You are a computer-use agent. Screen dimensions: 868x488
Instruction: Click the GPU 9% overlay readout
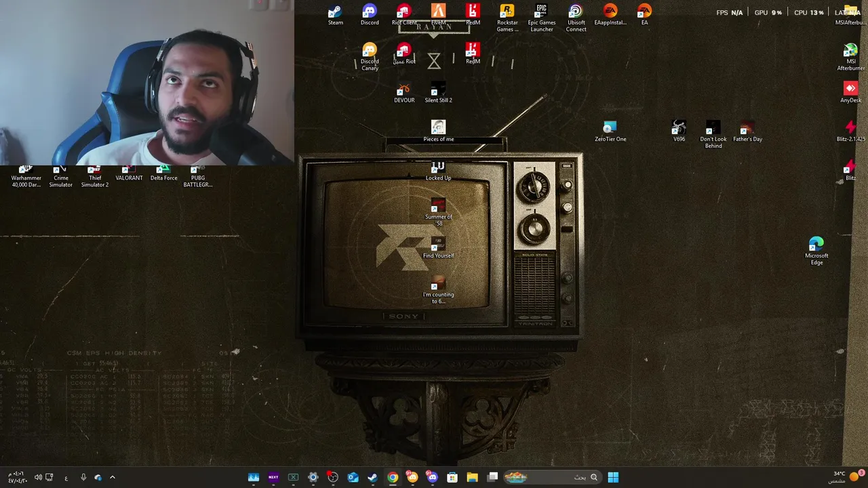[x=768, y=12]
